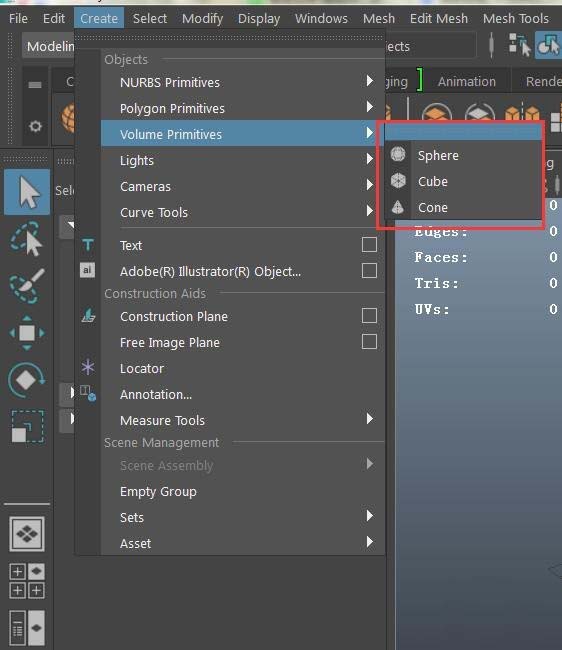Click the Create menu title
562x650 pixels.
(99, 18)
